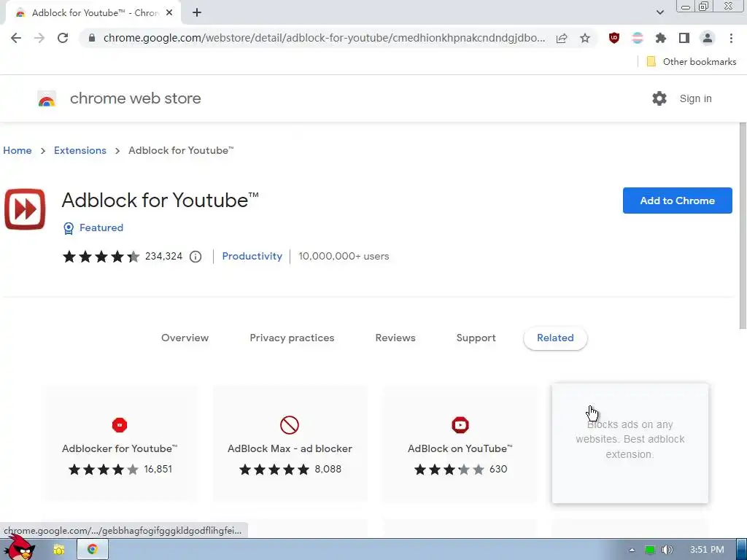Toggle the browser side panel

684,38
